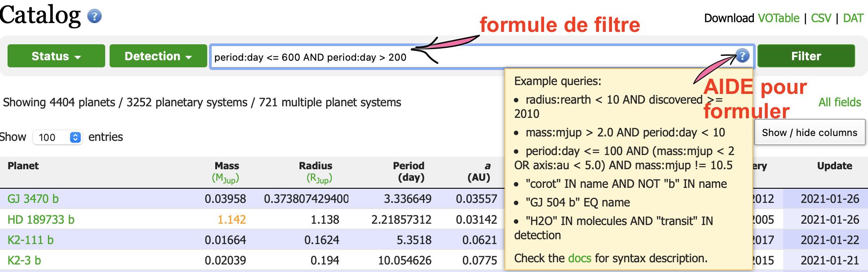Click mass value 0.03958
The height and width of the screenshot is (272, 868).
(x=225, y=199)
